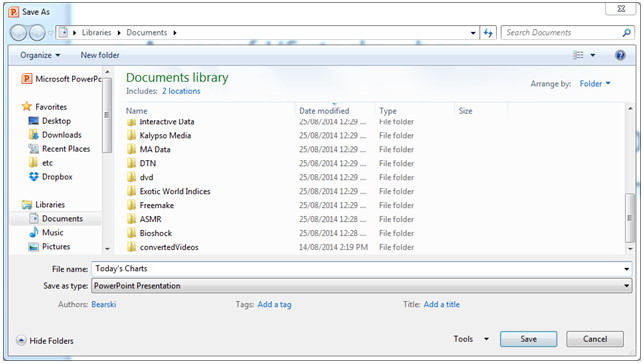Image resolution: width=644 pixels, height=364 pixels.
Task: Open Recent Places in Favorites
Action: [x=59, y=149]
